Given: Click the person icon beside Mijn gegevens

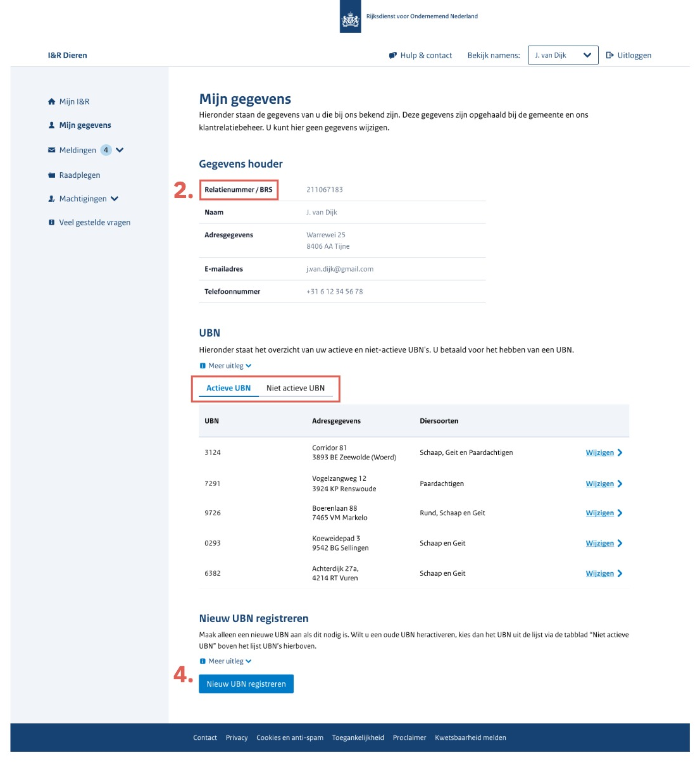Looking at the screenshot, I should point(52,125).
